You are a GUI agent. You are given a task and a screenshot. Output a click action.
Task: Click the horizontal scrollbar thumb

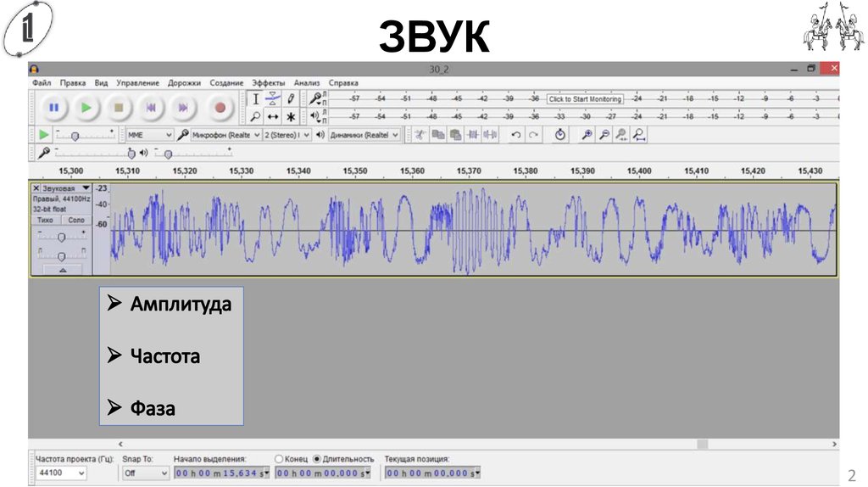click(702, 444)
